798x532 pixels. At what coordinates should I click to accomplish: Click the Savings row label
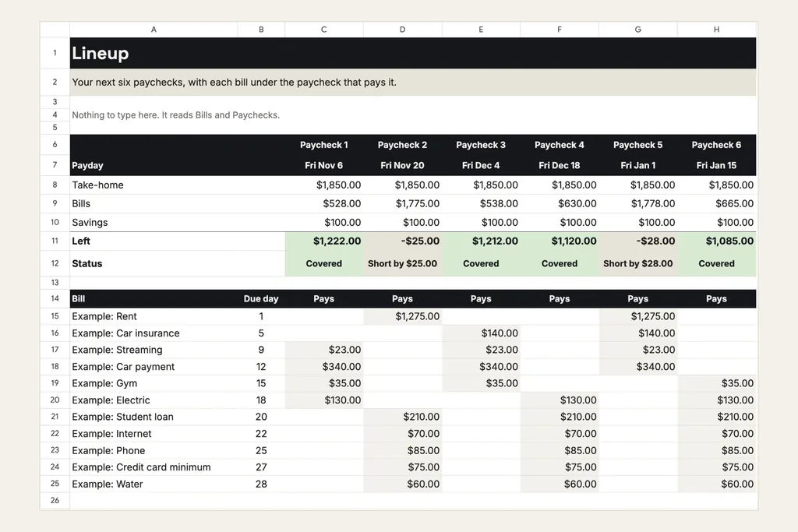click(90, 223)
